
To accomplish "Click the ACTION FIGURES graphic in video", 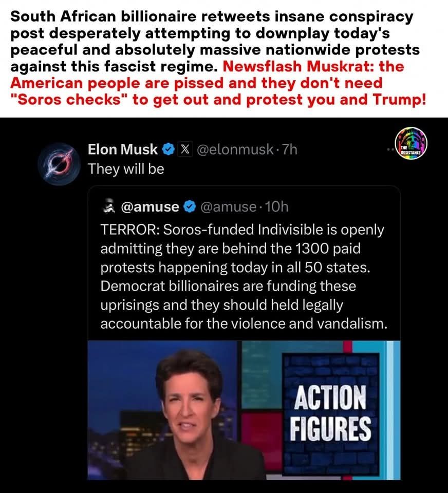I will 330,413.
